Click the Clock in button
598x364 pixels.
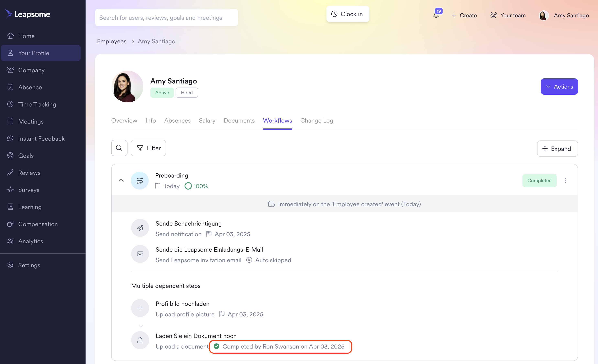click(347, 14)
